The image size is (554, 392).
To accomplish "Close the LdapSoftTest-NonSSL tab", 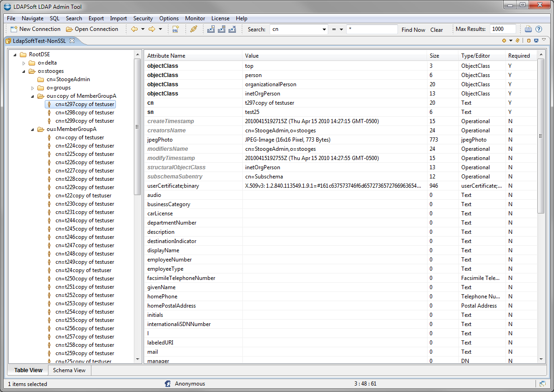I will click(72, 41).
